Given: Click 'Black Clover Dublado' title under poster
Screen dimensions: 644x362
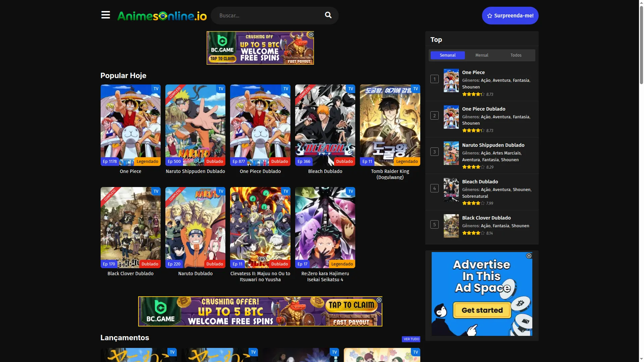Looking at the screenshot, I should [x=130, y=274].
